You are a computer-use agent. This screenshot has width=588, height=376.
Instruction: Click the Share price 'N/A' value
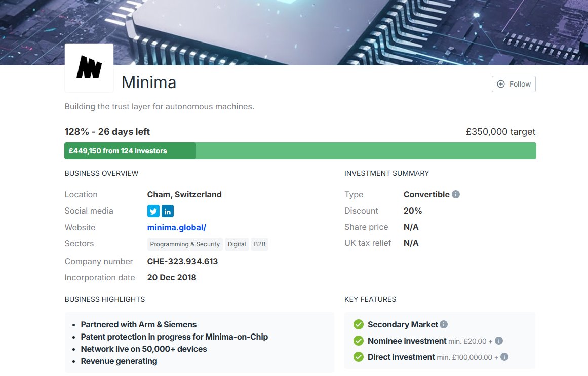pyautogui.click(x=411, y=227)
